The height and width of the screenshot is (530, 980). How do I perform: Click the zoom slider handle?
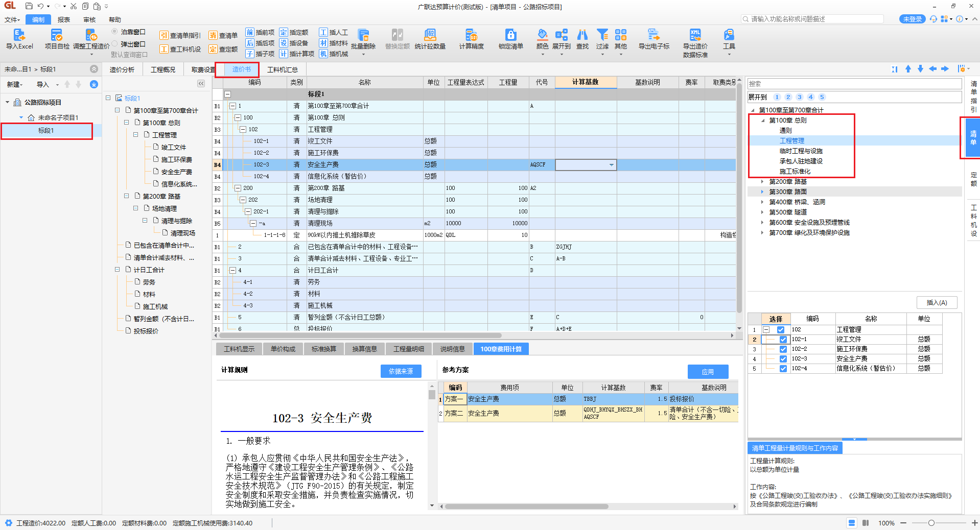coord(931,523)
